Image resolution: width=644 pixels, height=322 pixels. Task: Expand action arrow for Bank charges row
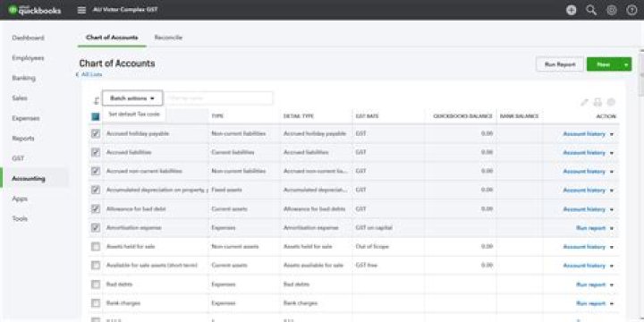pyautogui.click(x=612, y=304)
